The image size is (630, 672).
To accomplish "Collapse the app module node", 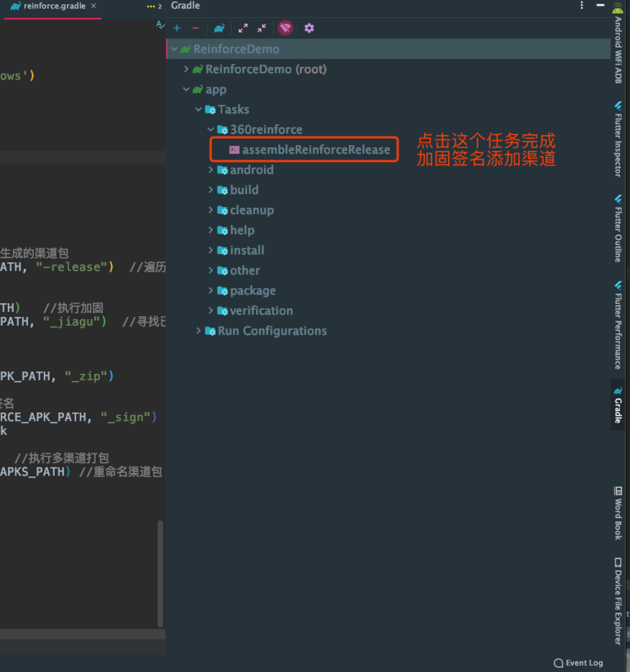I will (x=186, y=89).
